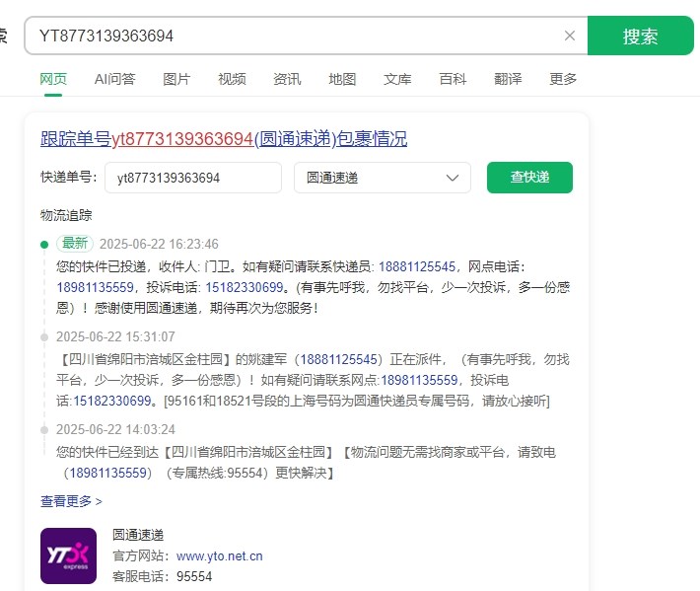Click 姚建军's phone number 18881125545

[x=339, y=359]
